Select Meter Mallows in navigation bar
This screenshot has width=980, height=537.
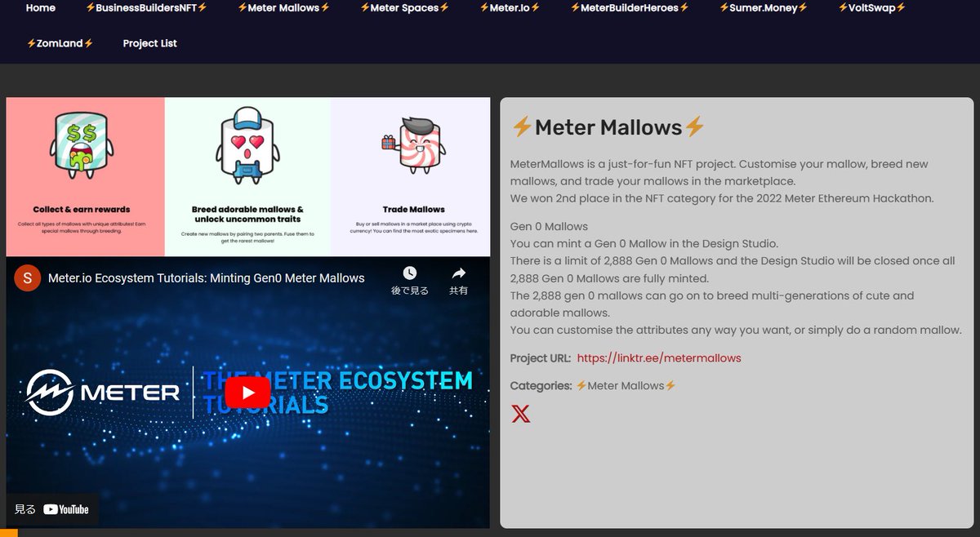coord(283,7)
